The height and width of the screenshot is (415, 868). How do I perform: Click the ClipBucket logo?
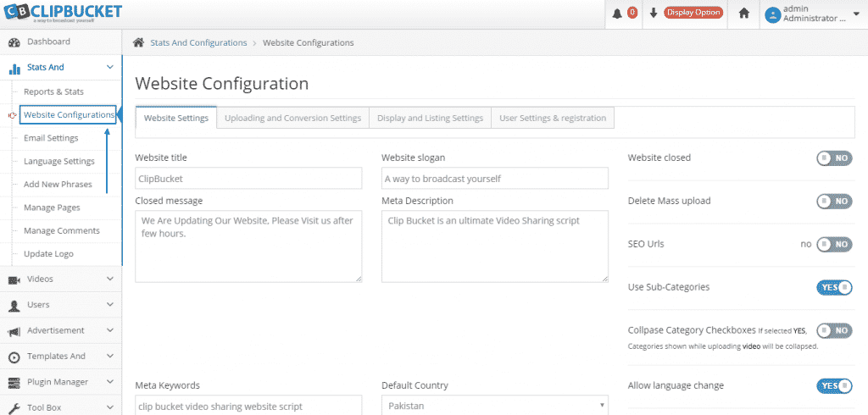click(x=61, y=14)
